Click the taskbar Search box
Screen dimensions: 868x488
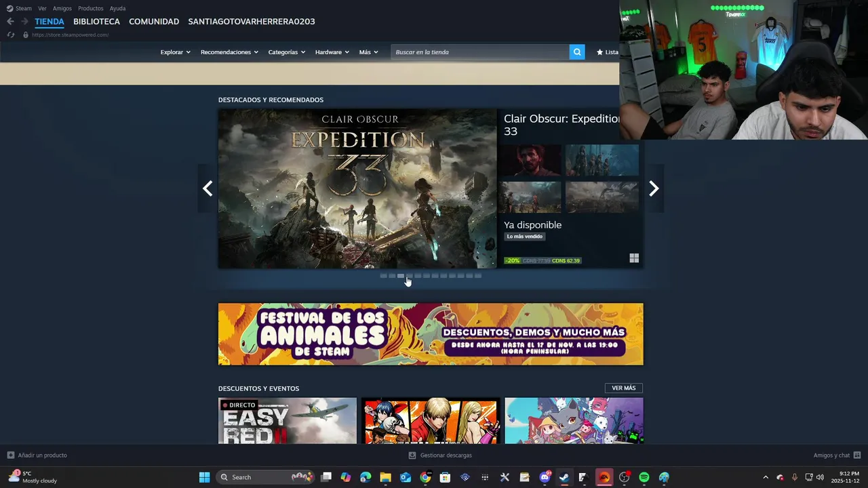point(267,477)
